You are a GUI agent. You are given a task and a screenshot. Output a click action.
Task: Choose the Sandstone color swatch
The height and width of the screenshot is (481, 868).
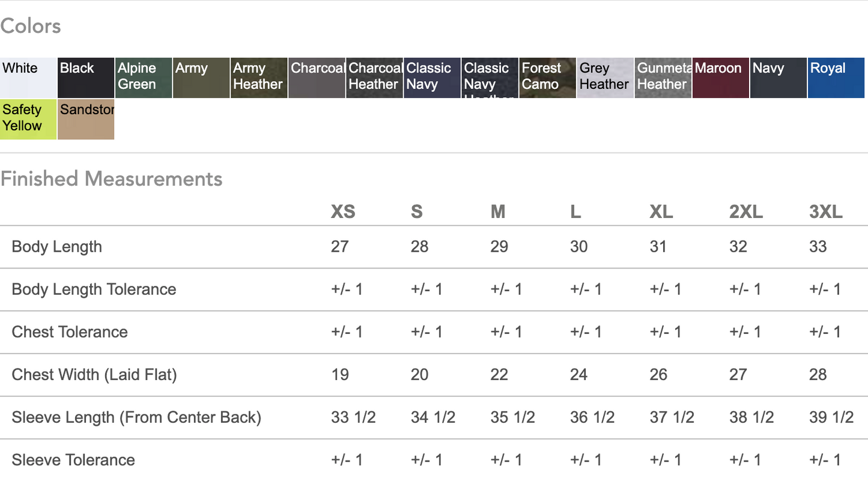(86, 119)
